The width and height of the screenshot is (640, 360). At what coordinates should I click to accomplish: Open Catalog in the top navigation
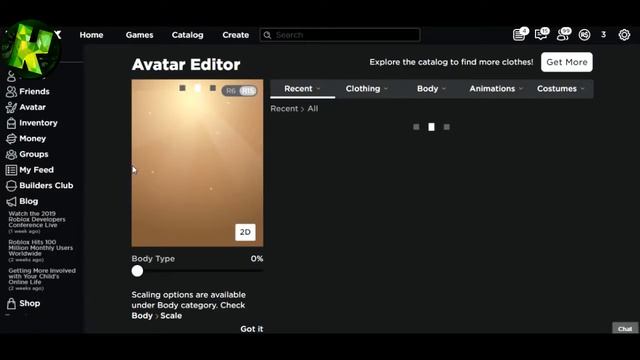187,35
